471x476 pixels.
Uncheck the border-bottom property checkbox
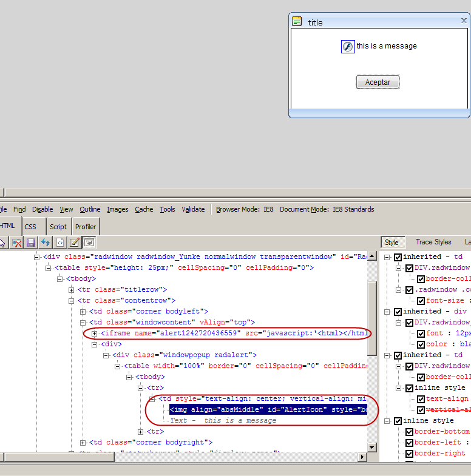(x=409, y=432)
